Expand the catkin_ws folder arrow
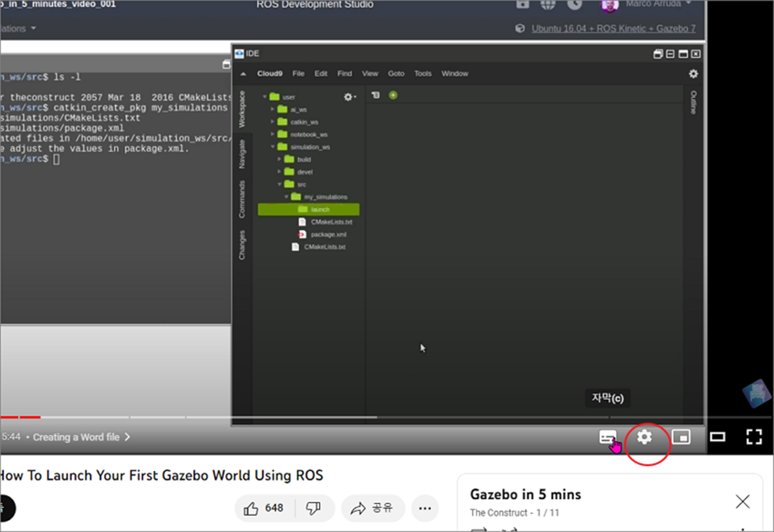This screenshot has height=532, width=774. [272, 122]
